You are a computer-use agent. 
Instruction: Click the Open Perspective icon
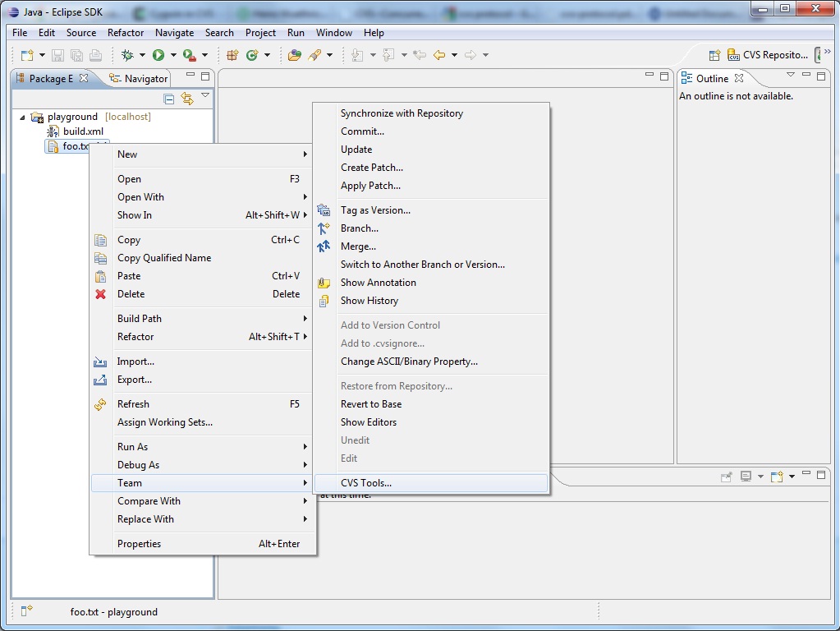click(714, 55)
